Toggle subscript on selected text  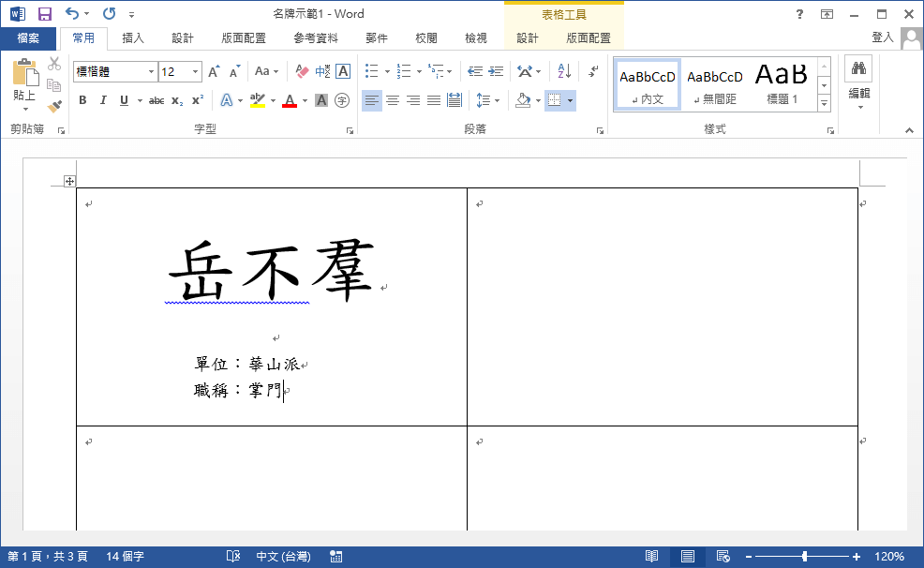point(175,99)
